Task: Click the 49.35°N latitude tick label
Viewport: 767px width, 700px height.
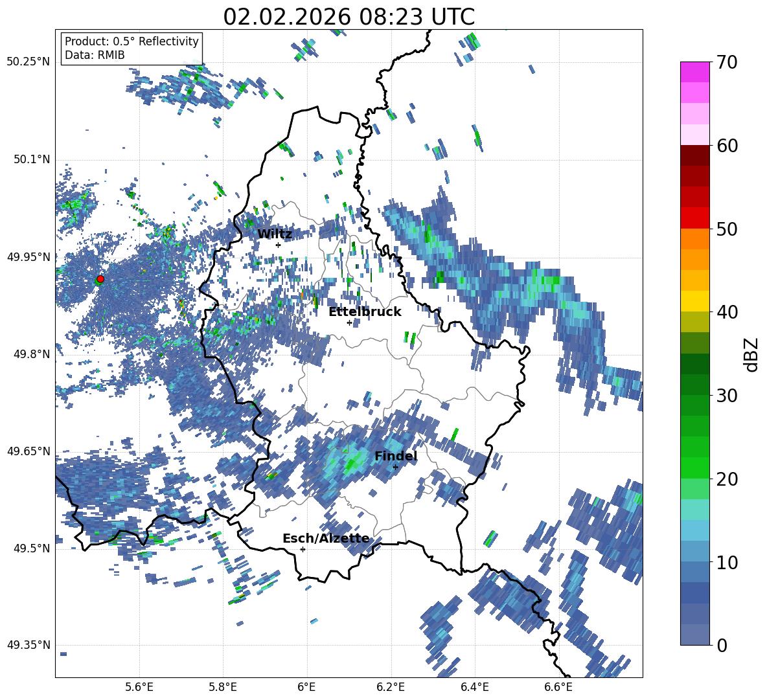Action: [x=29, y=645]
